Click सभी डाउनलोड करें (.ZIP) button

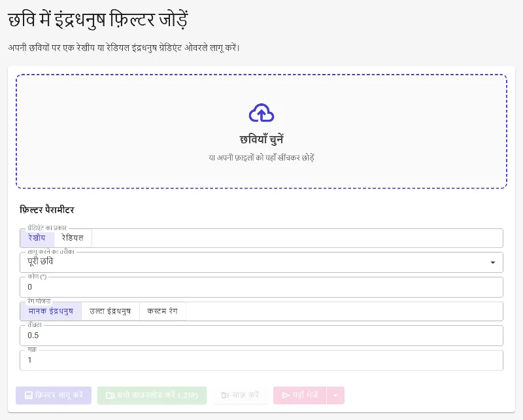pos(152,395)
